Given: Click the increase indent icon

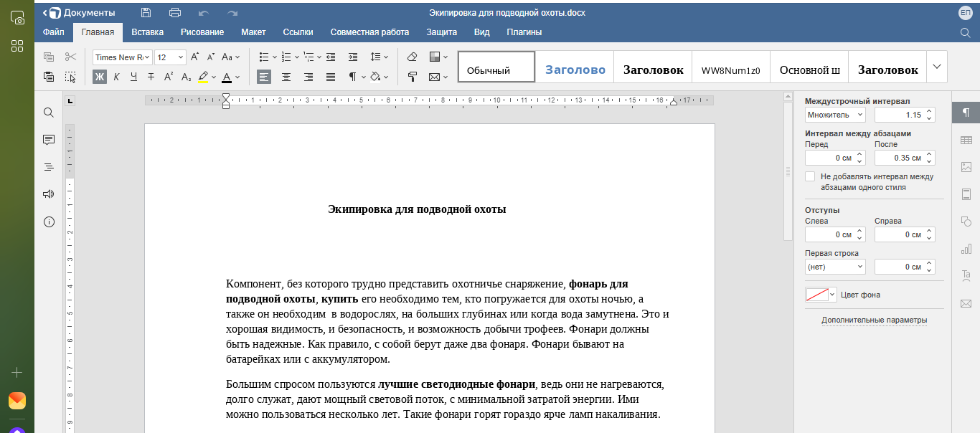Looking at the screenshot, I should (x=352, y=57).
